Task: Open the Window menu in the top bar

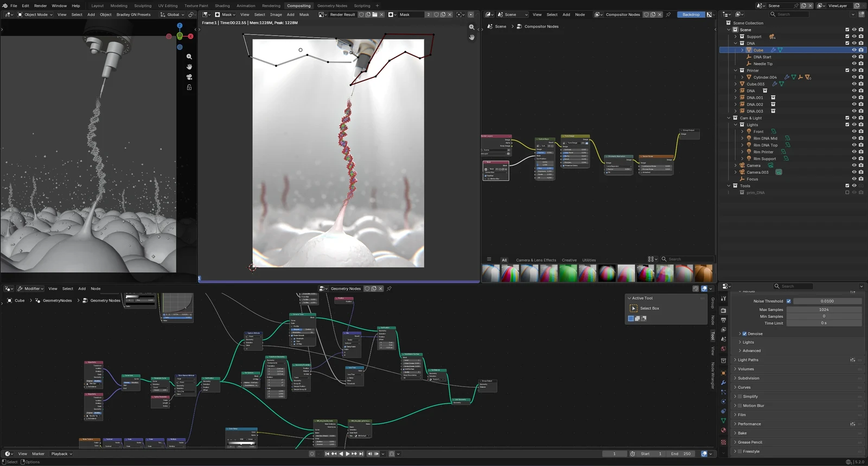Action: (59, 6)
